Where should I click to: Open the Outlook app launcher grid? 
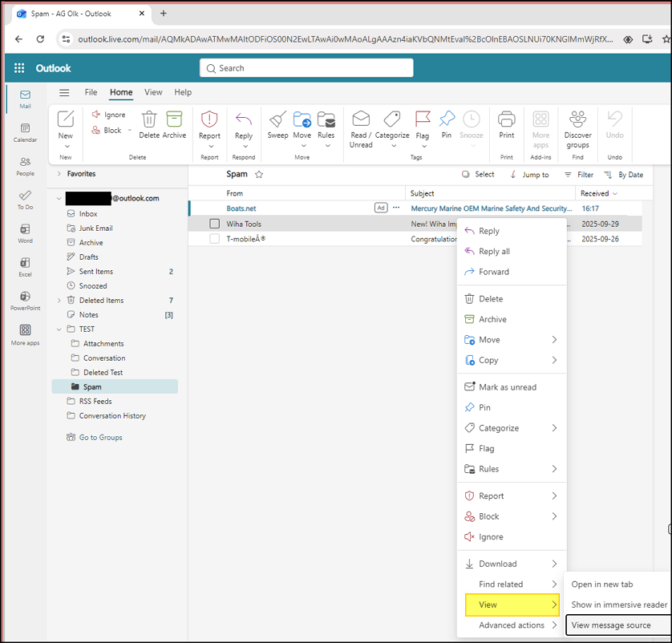coord(19,68)
